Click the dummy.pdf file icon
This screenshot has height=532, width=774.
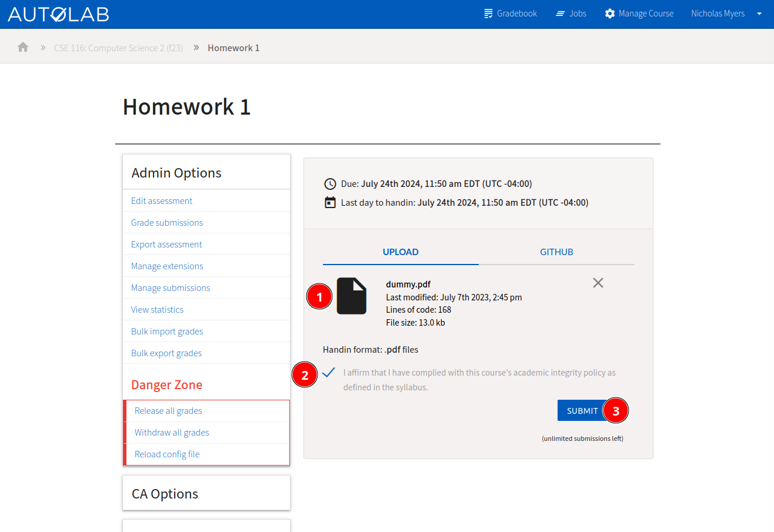pos(352,296)
